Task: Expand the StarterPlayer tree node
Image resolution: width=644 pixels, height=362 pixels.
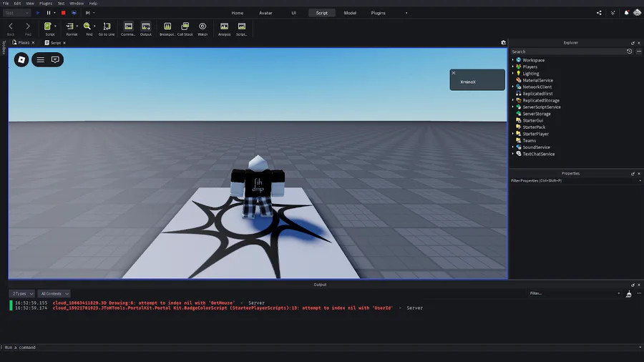Action: click(512, 134)
